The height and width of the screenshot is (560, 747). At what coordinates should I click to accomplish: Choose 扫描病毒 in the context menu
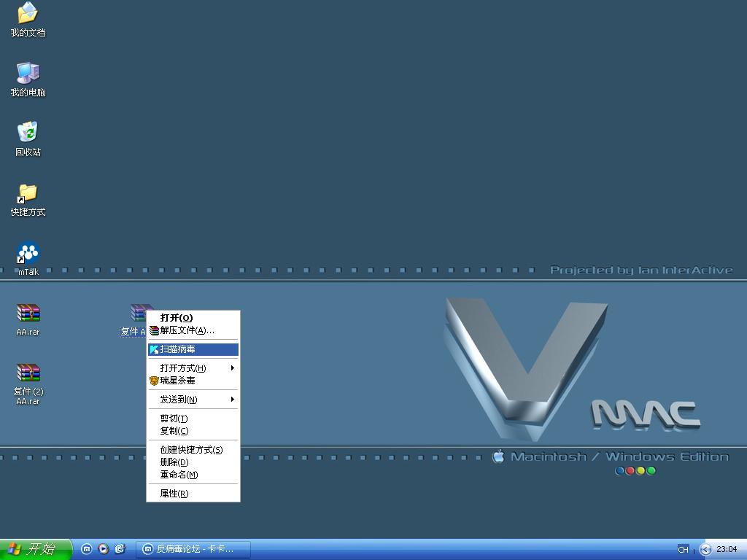(193, 349)
